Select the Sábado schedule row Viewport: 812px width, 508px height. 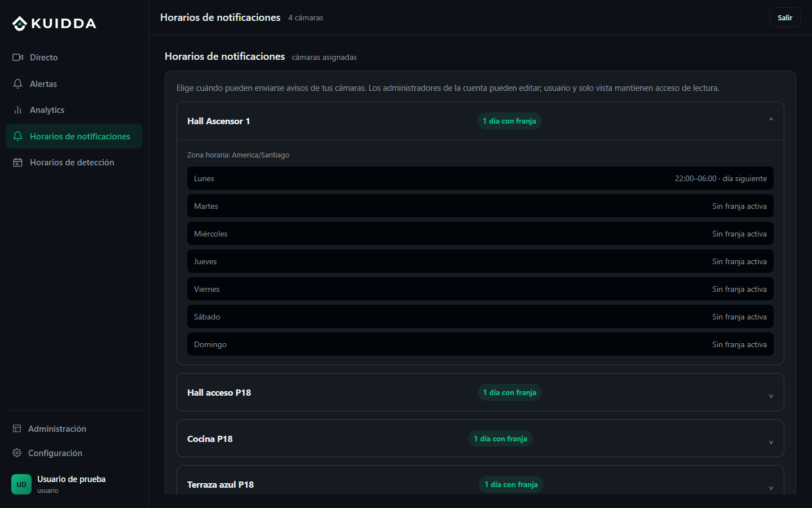(x=480, y=317)
